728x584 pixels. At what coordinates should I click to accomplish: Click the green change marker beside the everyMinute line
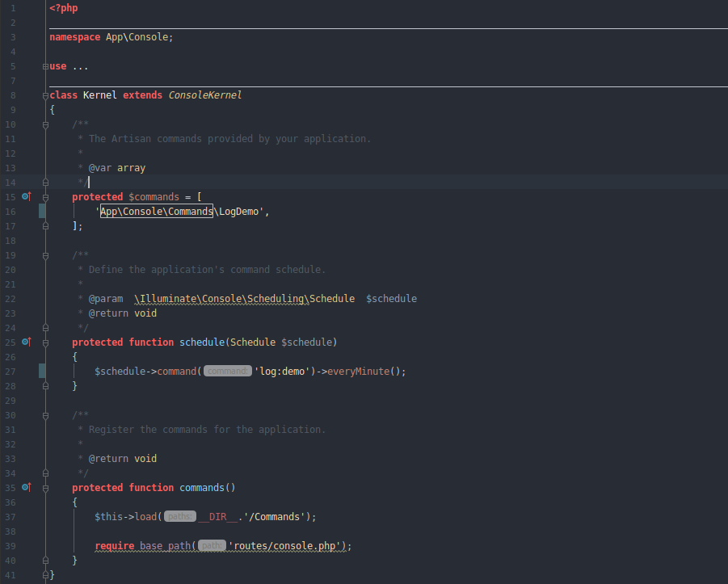click(41, 371)
